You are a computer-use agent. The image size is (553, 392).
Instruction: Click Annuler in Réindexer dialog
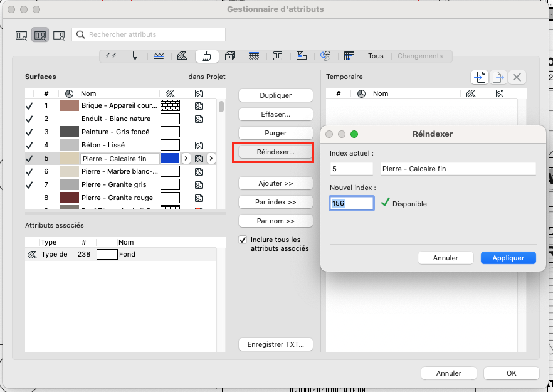click(x=445, y=258)
